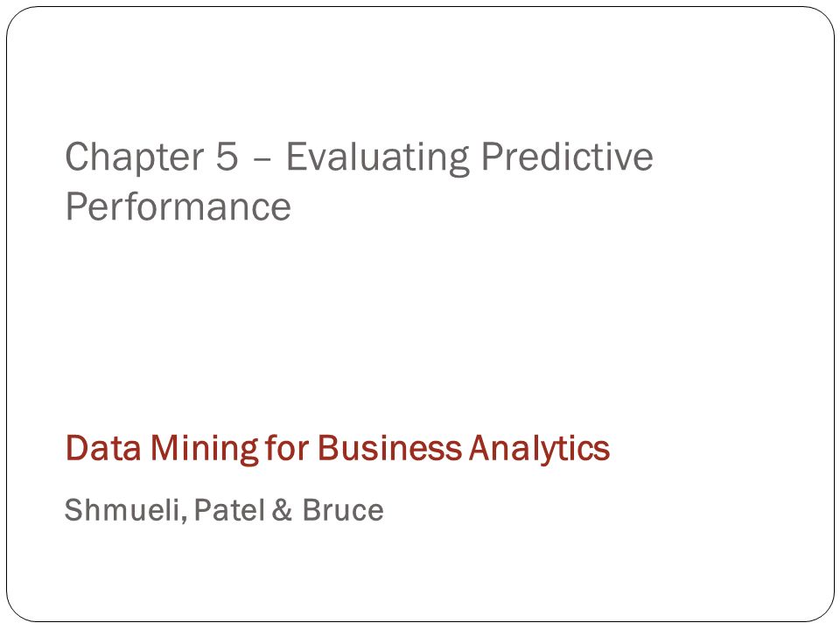Screen dimensions: 840x630
Task: Select the red word "Business"
Action: coord(389,448)
